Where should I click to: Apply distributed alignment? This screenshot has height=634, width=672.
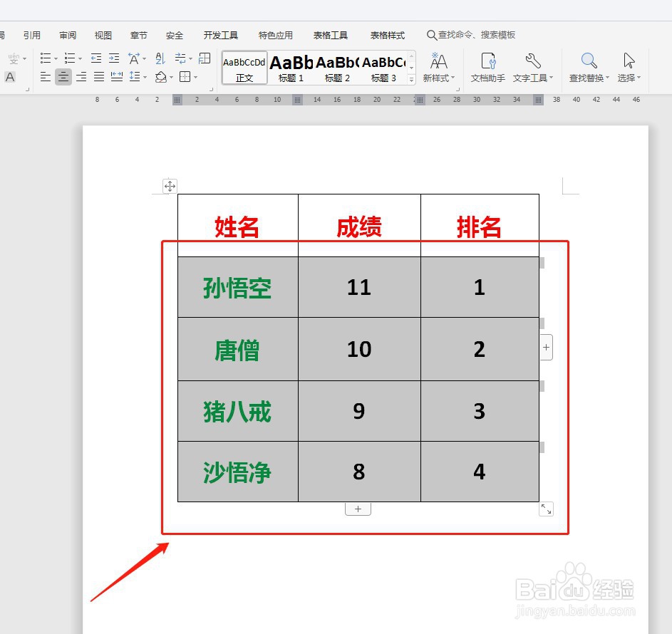(117, 77)
